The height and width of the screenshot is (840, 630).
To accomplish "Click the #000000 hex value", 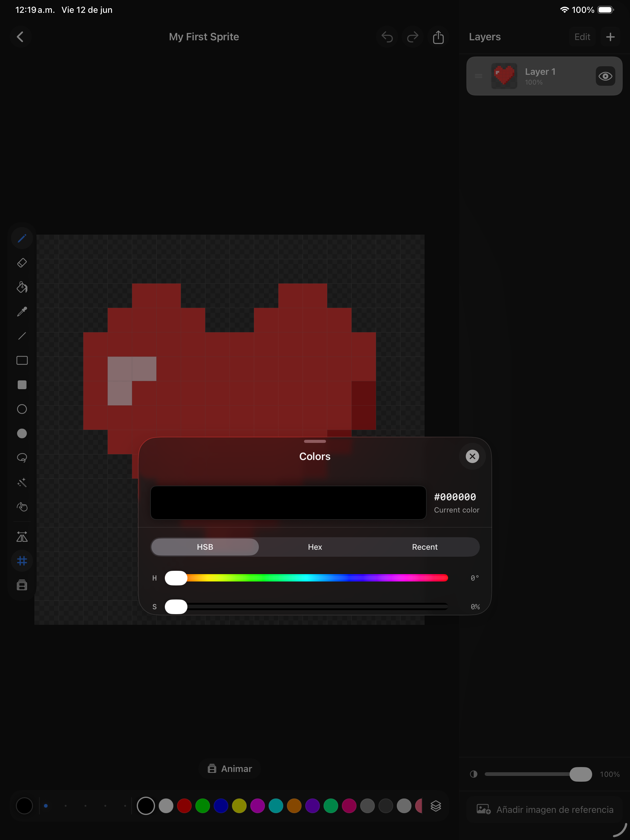I will pos(455,497).
